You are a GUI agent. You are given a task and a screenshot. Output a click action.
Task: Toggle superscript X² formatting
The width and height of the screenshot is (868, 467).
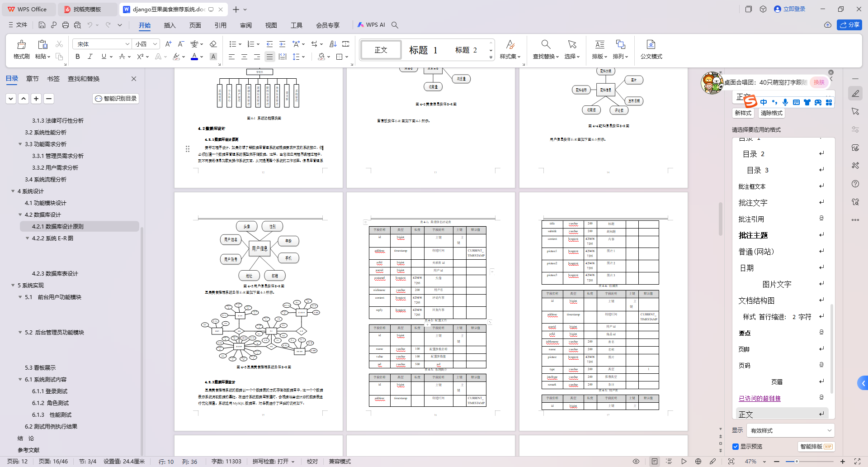click(140, 57)
